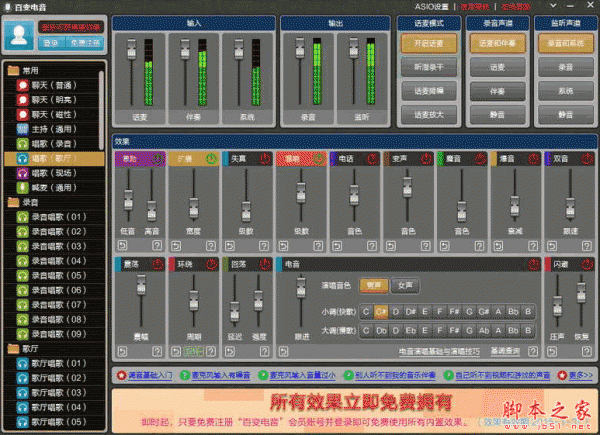
Task: Click the user avatar picture
Action: pyautogui.click(x=19, y=34)
